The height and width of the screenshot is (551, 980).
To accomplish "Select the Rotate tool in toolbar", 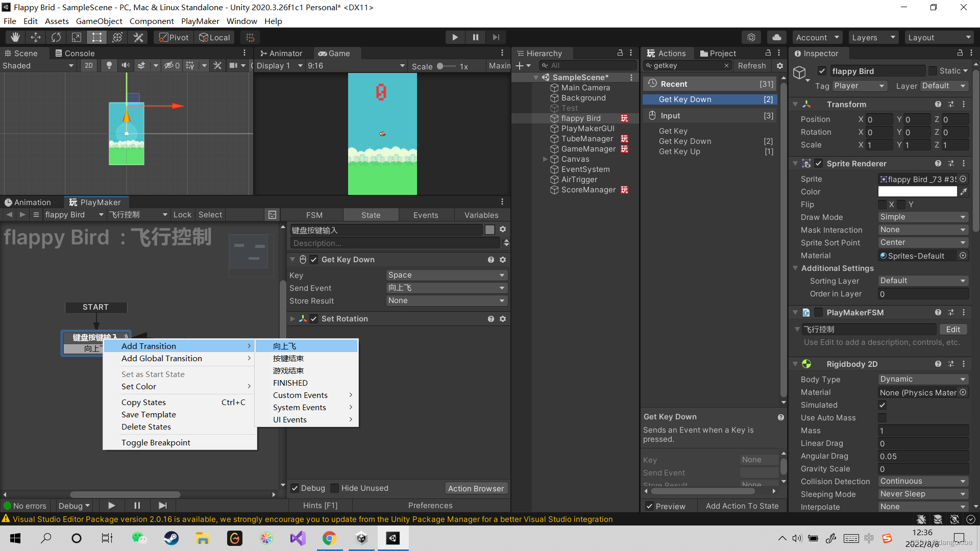I will [56, 37].
